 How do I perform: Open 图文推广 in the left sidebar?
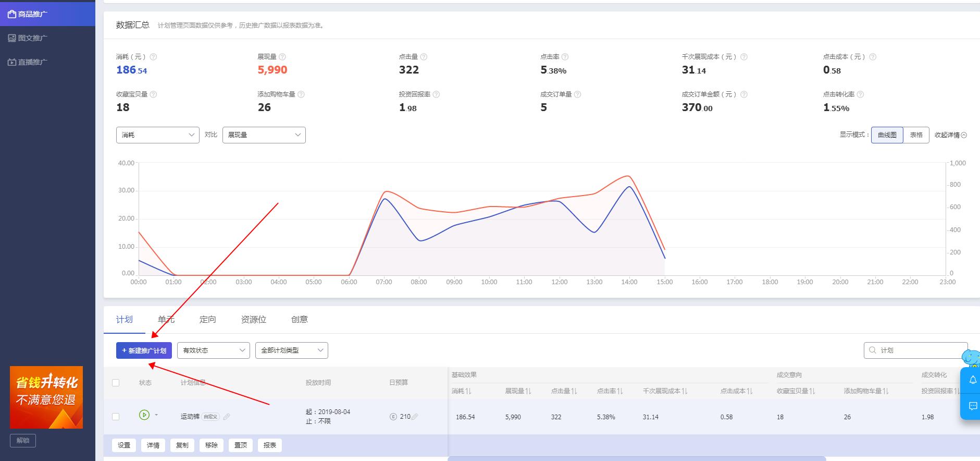[32, 38]
